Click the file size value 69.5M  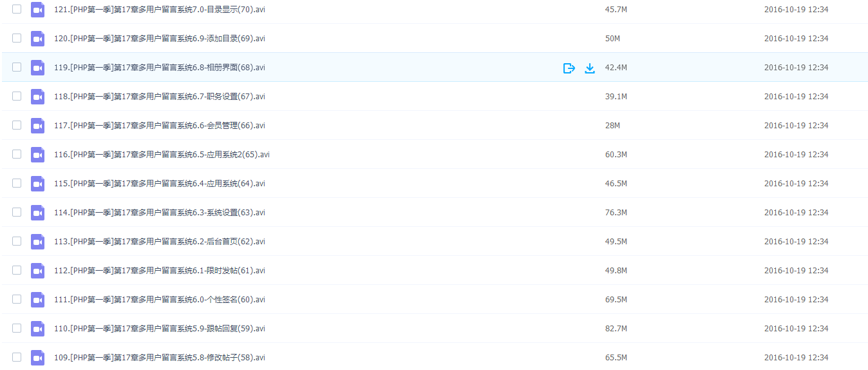click(616, 300)
